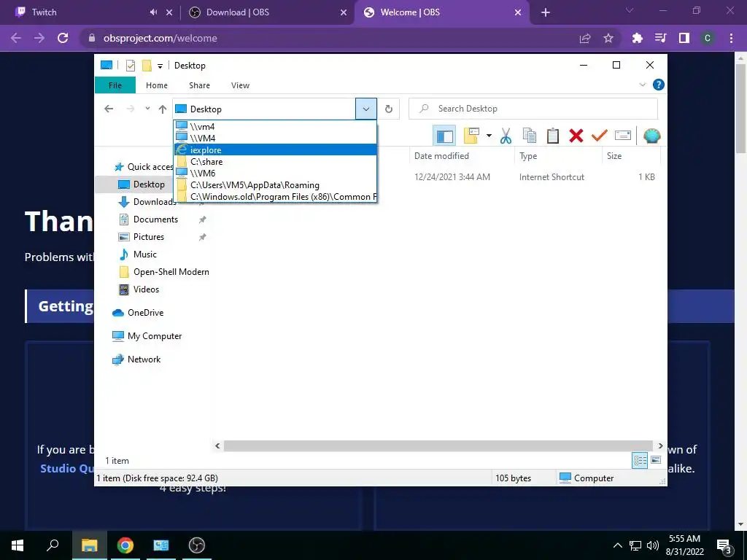Expand the Explorer ribbon chevron
This screenshot has height=560, width=747.
tap(642, 85)
